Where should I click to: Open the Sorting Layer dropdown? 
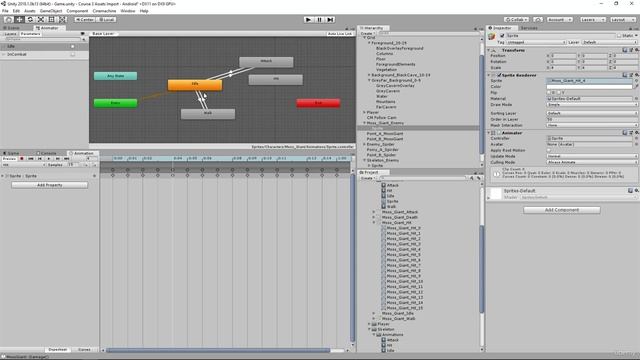(x=592, y=113)
